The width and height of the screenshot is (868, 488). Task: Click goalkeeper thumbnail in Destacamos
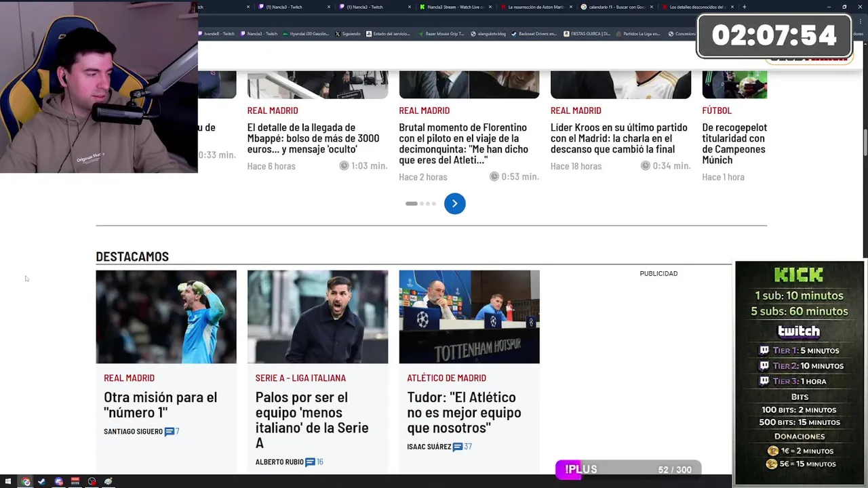click(x=166, y=317)
